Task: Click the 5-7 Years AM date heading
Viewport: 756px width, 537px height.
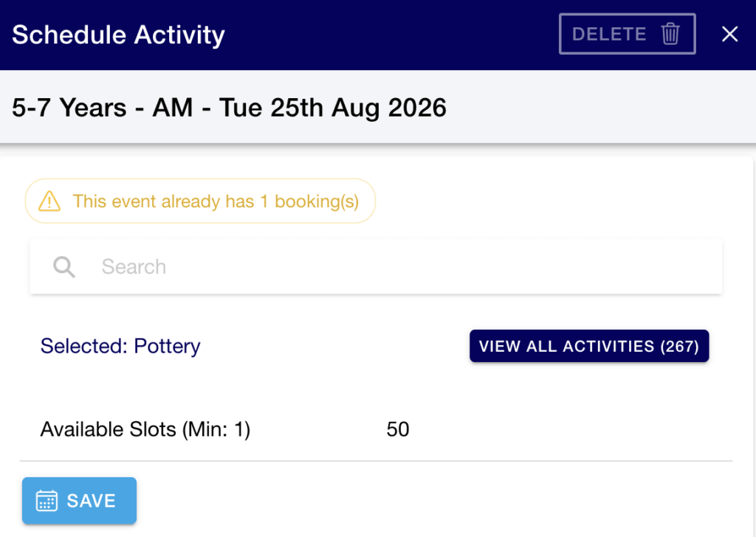Action: [229, 108]
